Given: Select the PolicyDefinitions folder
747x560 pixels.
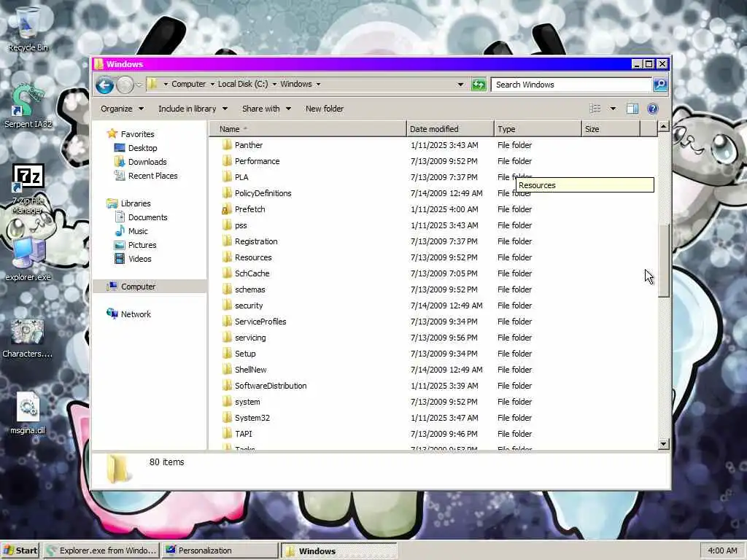Looking at the screenshot, I should 263,192.
